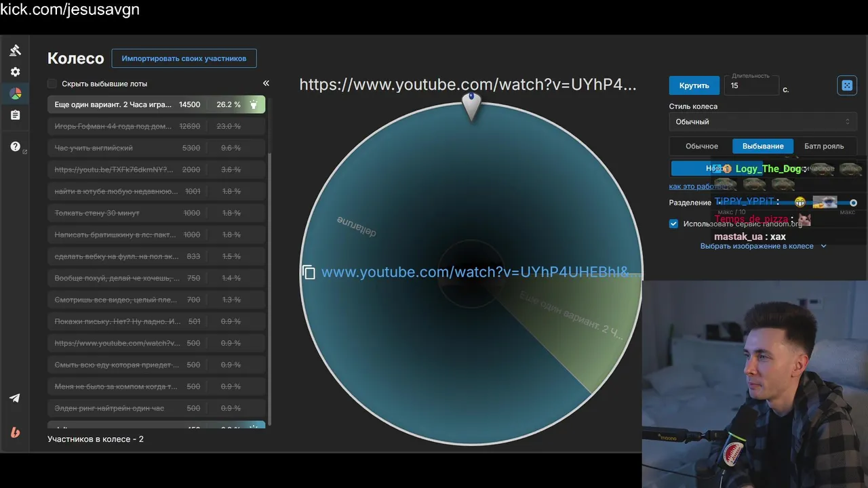The height and width of the screenshot is (488, 868).
Task: Select the wheel pie-chart sidebar icon
Action: [x=15, y=94]
